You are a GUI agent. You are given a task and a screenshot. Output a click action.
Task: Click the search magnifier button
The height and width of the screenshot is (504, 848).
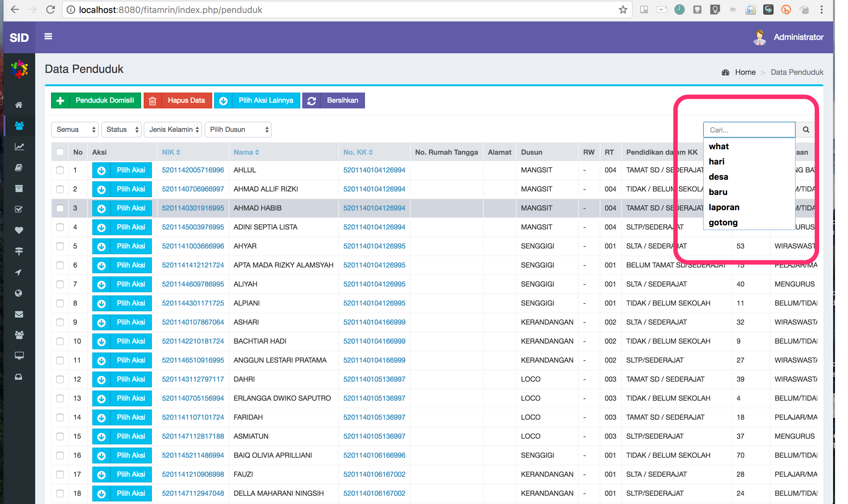[x=806, y=130]
